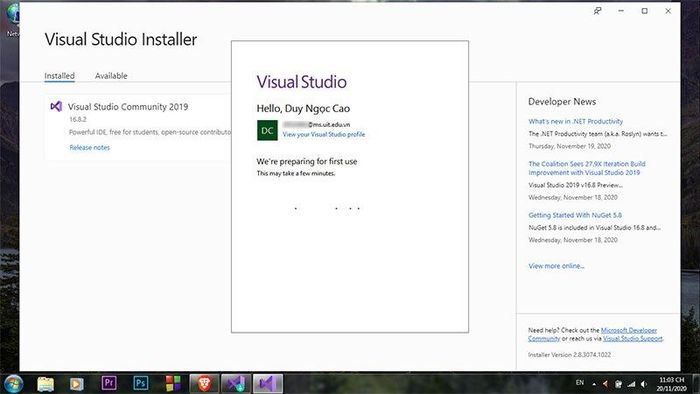View your Visual Studio profile

(x=324, y=134)
